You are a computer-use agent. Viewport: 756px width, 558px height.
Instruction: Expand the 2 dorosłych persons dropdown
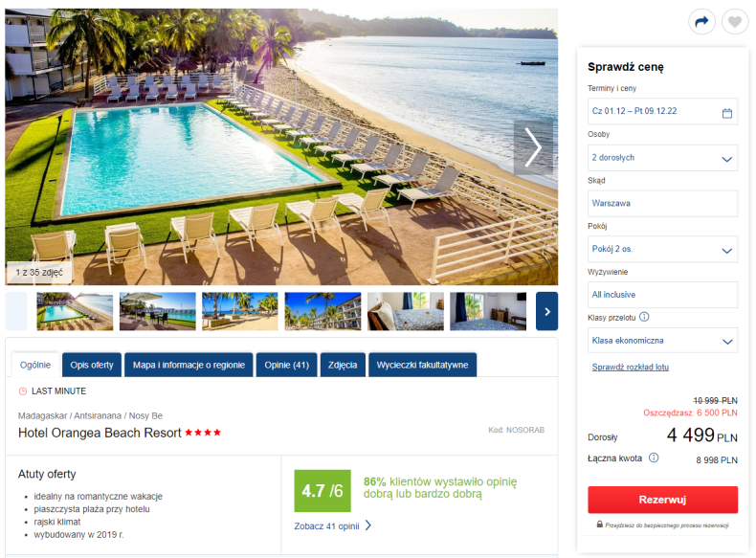[x=662, y=158]
